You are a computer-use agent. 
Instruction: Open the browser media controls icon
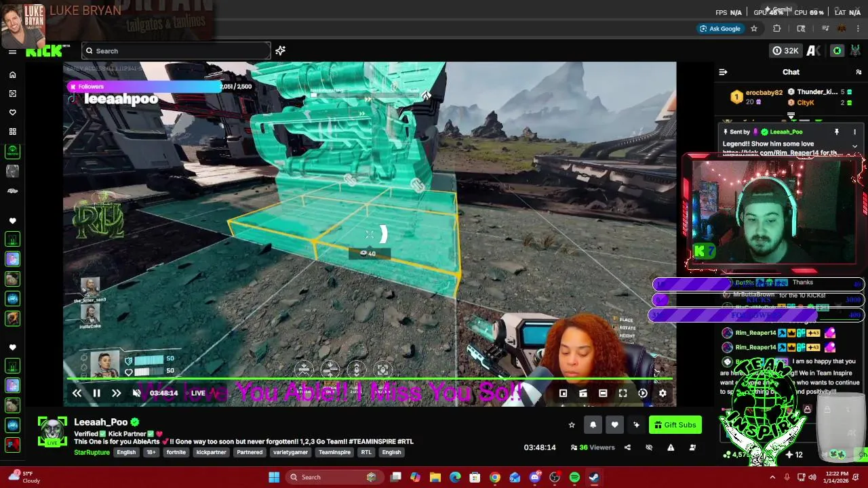[825, 28]
